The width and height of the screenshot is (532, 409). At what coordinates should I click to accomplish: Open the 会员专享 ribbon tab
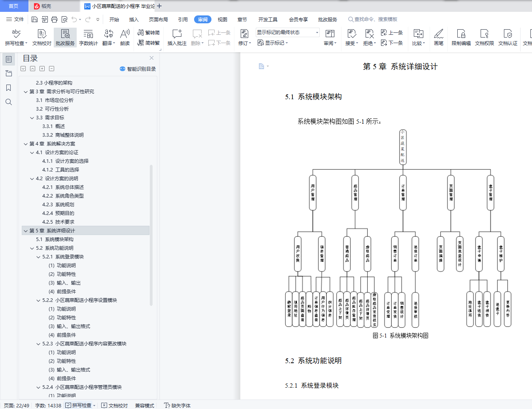pyautogui.click(x=298, y=19)
